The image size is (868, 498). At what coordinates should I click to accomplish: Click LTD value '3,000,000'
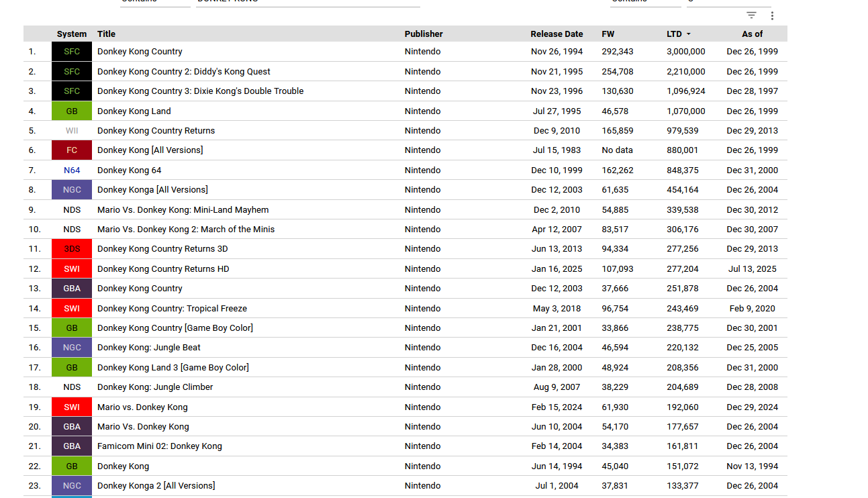(686, 52)
